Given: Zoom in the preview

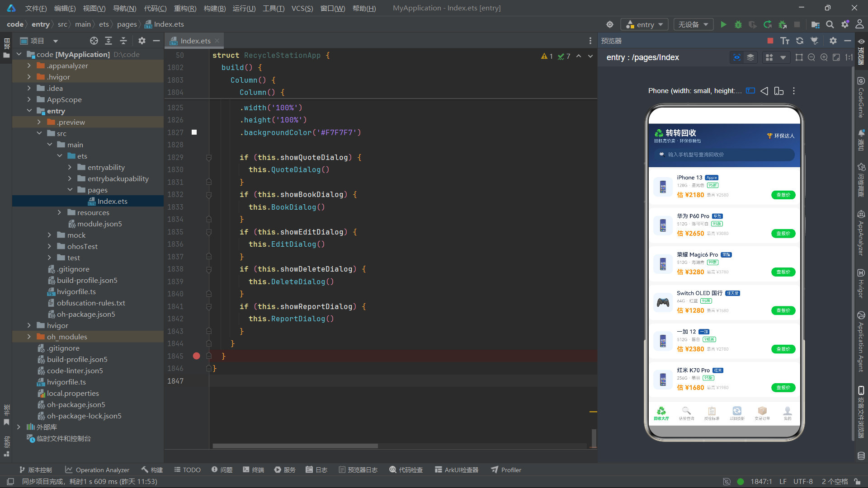Looking at the screenshot, I should (x=824, y=57).
